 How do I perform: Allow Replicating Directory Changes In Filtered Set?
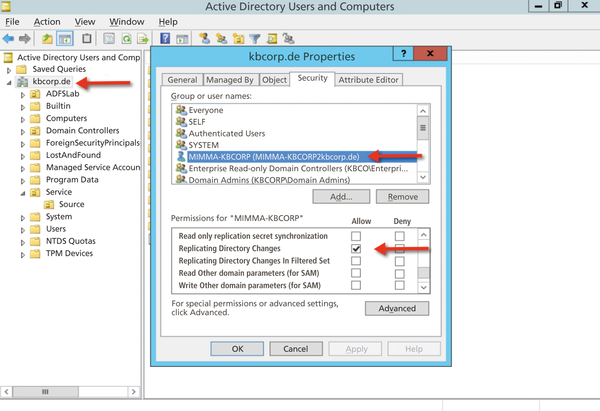click(x=356, y=261)
